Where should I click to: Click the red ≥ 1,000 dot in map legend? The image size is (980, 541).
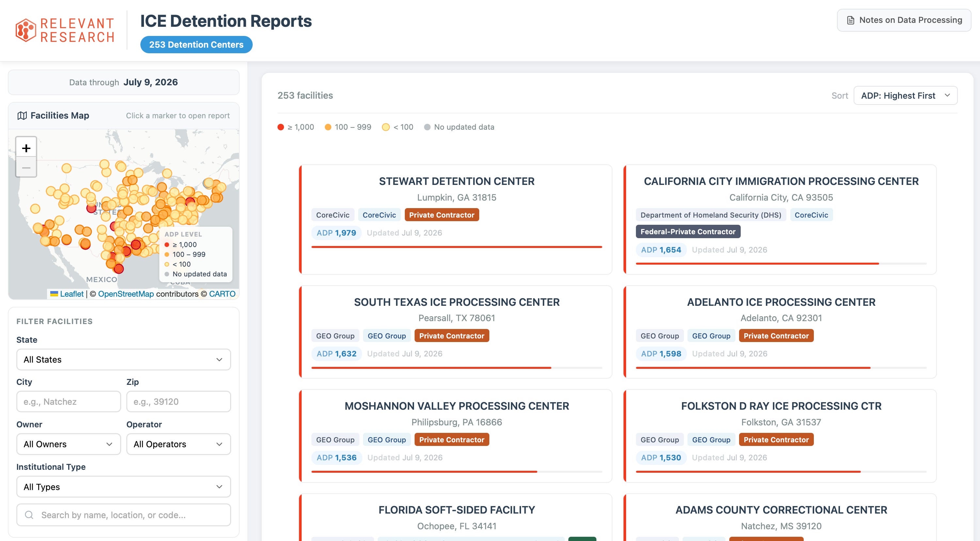(x=166, y=244)
